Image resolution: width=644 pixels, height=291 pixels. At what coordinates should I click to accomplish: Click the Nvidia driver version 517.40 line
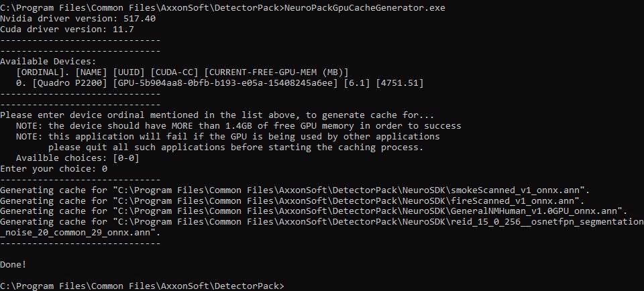tap(78, 19)
